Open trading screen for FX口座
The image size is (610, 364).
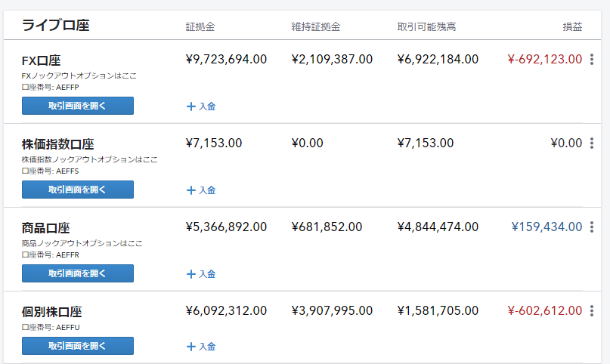coord(78,106)
